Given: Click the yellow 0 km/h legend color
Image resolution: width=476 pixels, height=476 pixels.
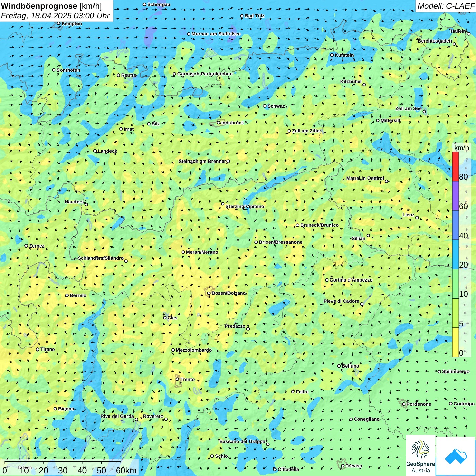Looking at the screenshot, I should [x=455, y=342].
